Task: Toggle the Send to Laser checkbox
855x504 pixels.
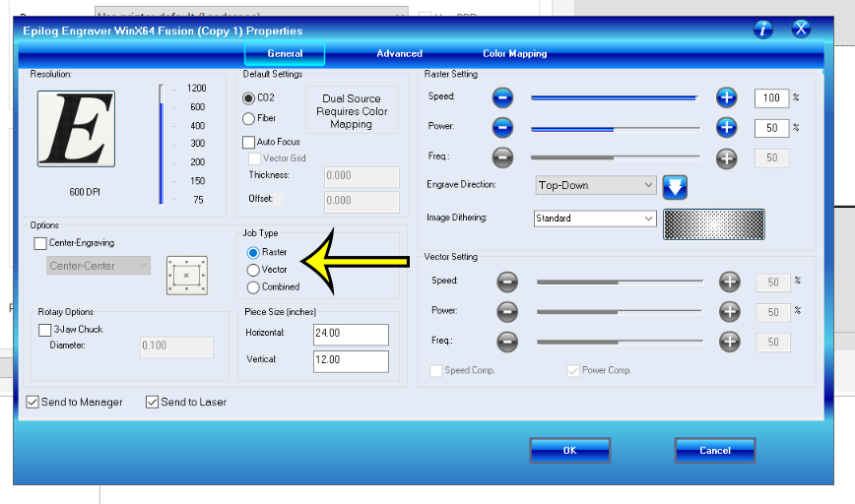Action: tap(152, 402)
